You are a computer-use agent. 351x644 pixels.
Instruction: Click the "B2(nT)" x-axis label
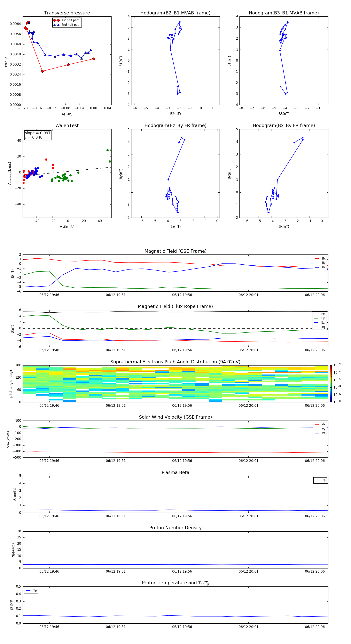pos(175,114)
